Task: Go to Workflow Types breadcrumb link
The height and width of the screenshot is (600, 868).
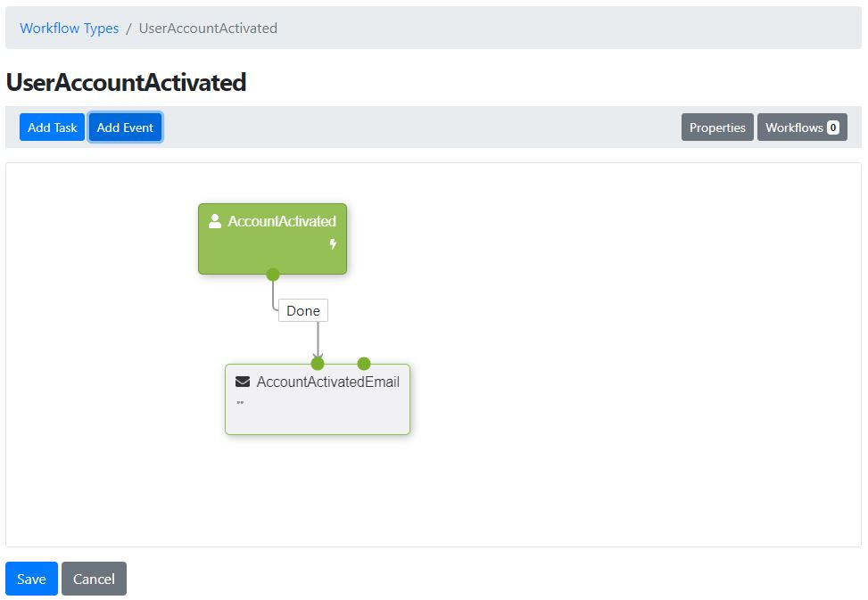Action: point(70,29)
